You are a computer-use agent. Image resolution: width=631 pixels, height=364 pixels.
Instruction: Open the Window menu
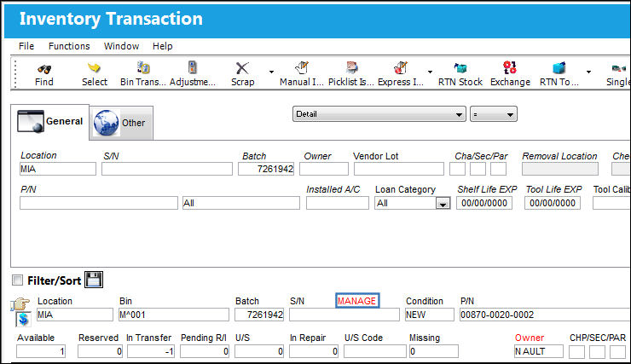(x=122, y=46)
